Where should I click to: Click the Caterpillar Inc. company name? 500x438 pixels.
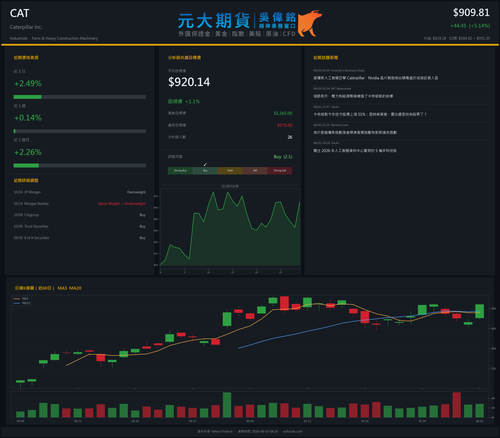[x=26, y=27]
